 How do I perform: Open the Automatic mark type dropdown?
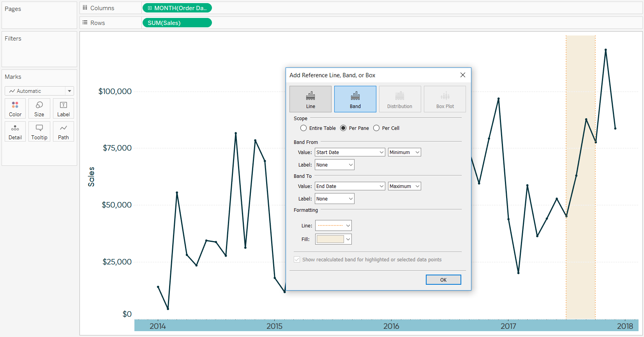pyautogui.click(x=39, y=91)
